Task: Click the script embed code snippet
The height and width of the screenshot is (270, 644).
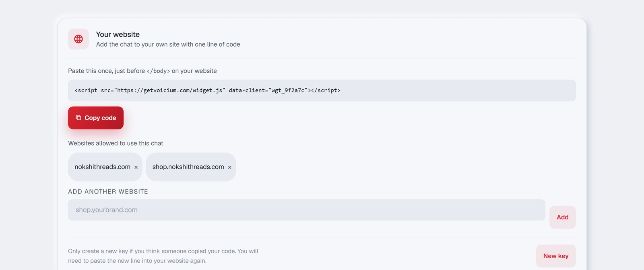Action: point(322,91)
